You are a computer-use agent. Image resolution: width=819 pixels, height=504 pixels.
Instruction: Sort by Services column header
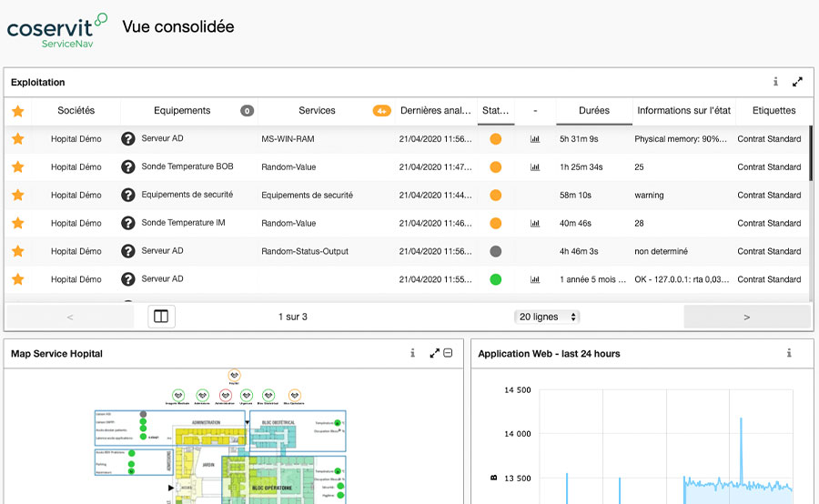click(x=317, y=110)
